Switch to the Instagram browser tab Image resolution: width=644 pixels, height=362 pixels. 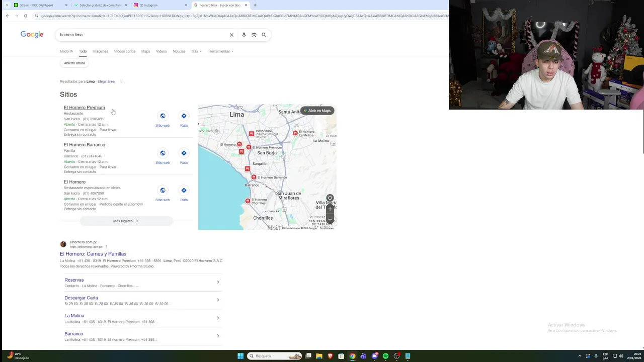click(x=160, y=5)
